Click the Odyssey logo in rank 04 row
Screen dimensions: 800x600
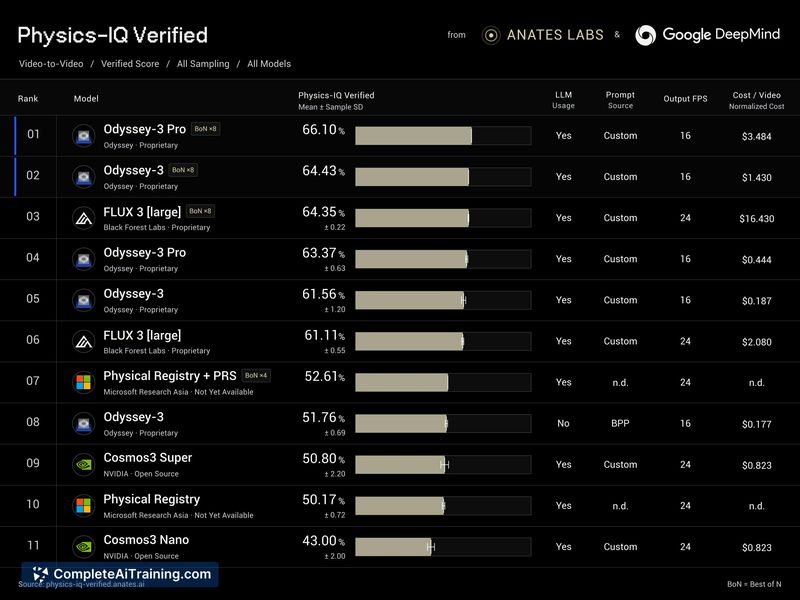(x=84, y=260)
